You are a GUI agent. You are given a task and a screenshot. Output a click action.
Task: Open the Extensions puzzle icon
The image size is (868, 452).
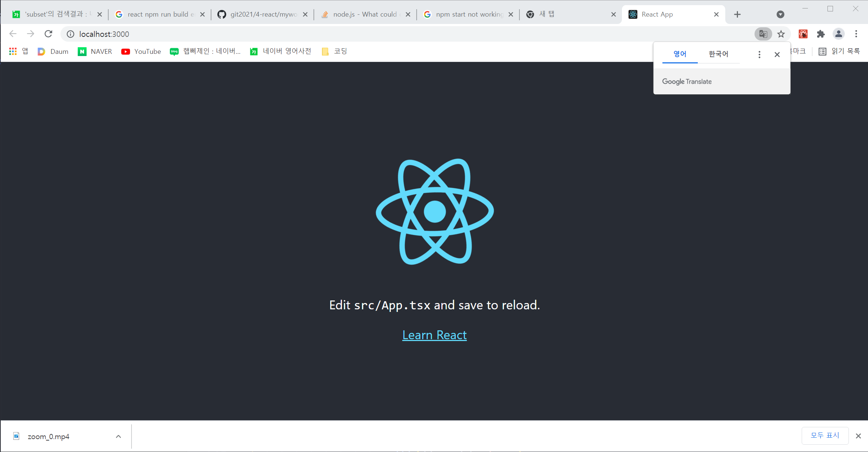821,34
